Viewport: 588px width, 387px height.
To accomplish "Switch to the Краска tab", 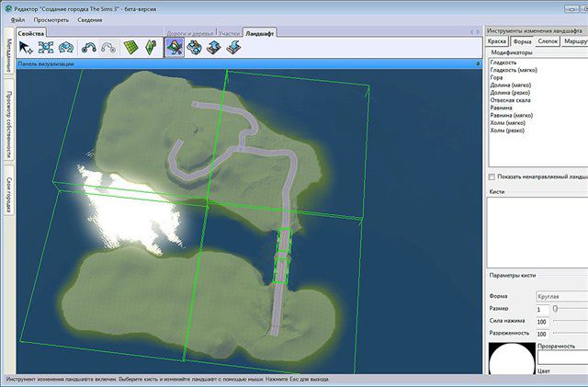I will 497,41.
